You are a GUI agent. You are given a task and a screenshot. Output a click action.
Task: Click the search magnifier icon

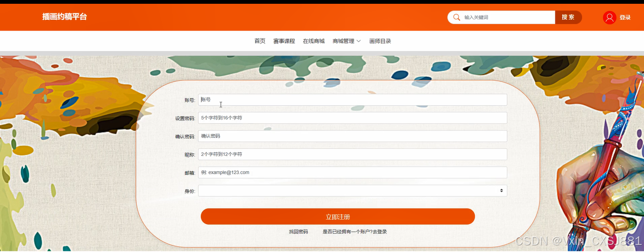456,17
